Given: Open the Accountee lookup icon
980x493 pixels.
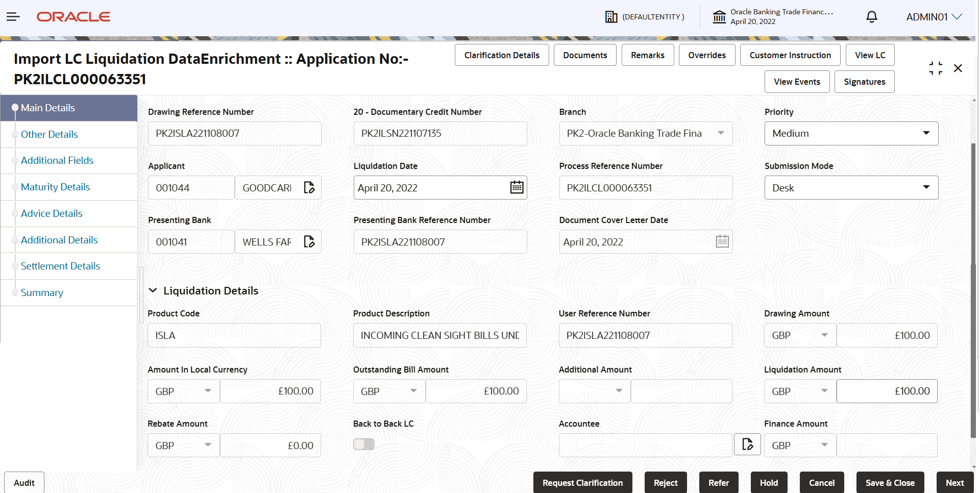Looking at the screenshot, I should point(748,445).
